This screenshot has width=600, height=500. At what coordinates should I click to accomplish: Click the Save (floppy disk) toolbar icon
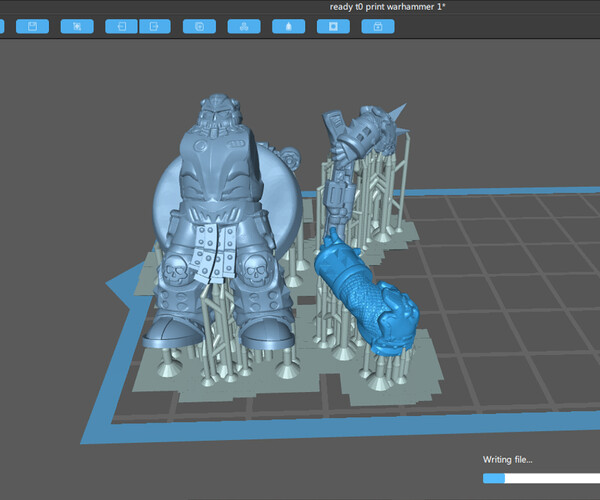[x=33, y=26]
